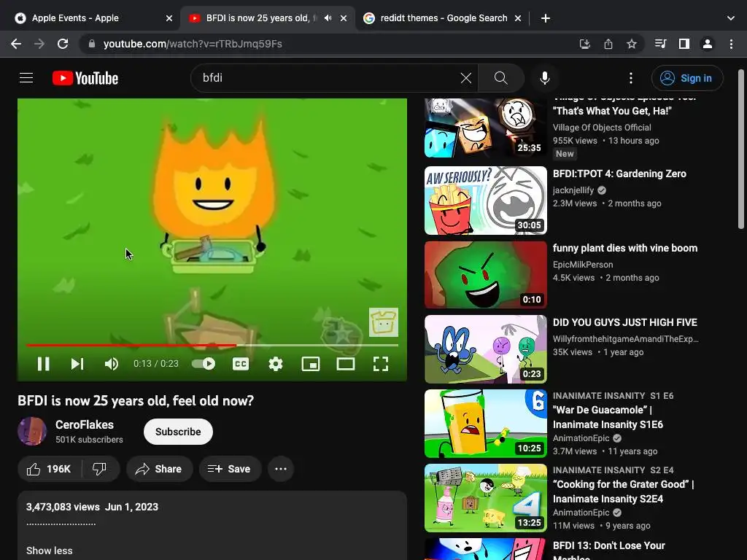
Task: Collapse description with Show less
Action: [50, 551]
